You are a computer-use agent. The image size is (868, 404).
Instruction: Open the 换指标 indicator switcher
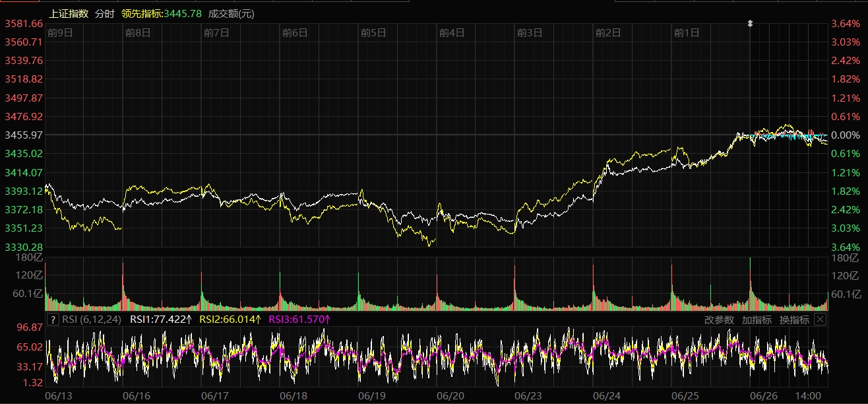tap(794, 320)
